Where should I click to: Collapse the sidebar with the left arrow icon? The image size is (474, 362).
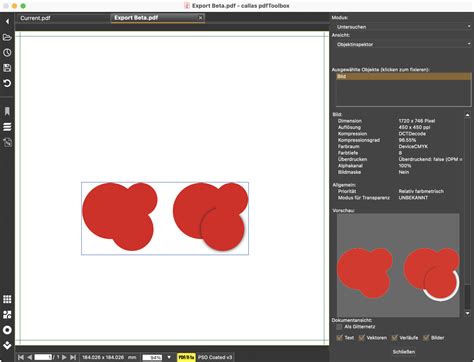tap(7, 21)
